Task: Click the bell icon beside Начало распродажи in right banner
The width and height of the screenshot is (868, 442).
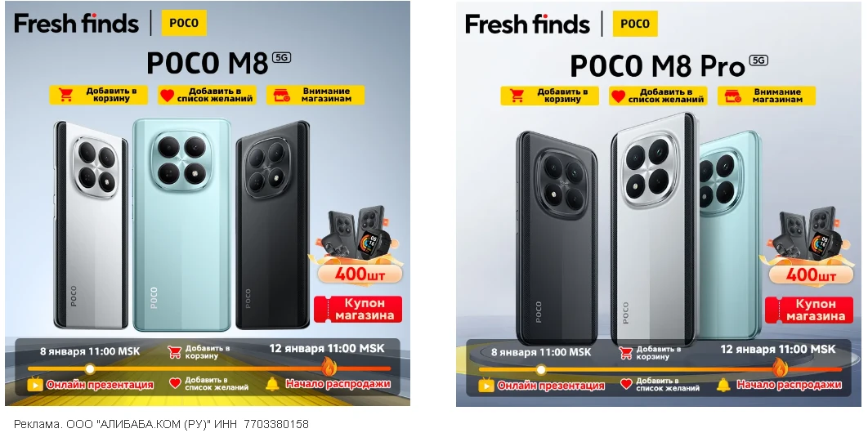Action: (723, 385)
